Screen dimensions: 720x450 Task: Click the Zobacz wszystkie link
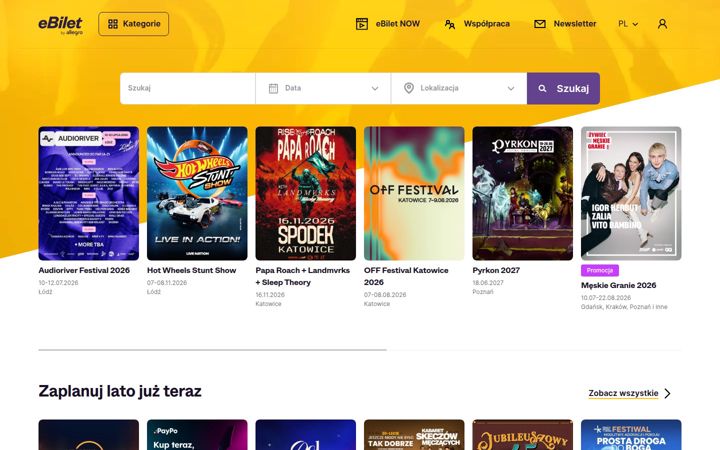coord(623,394)
